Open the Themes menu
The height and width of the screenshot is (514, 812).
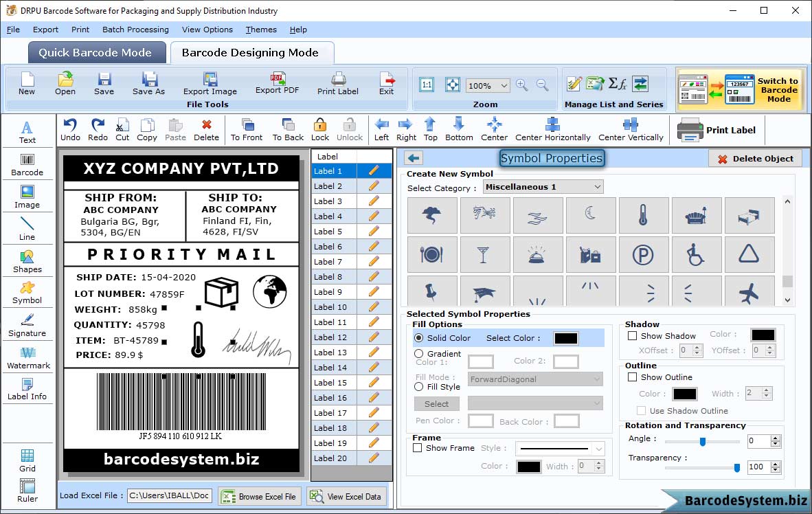click(261, 30)
